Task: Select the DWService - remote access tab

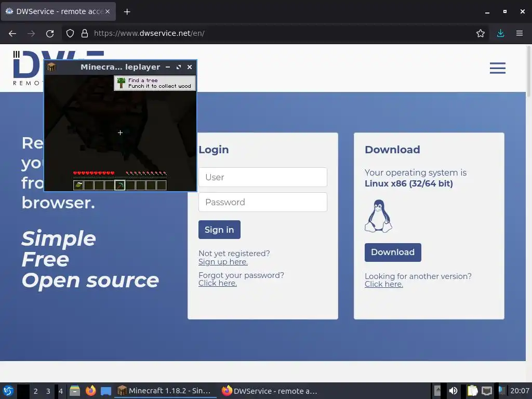Action: coord(58,11)
